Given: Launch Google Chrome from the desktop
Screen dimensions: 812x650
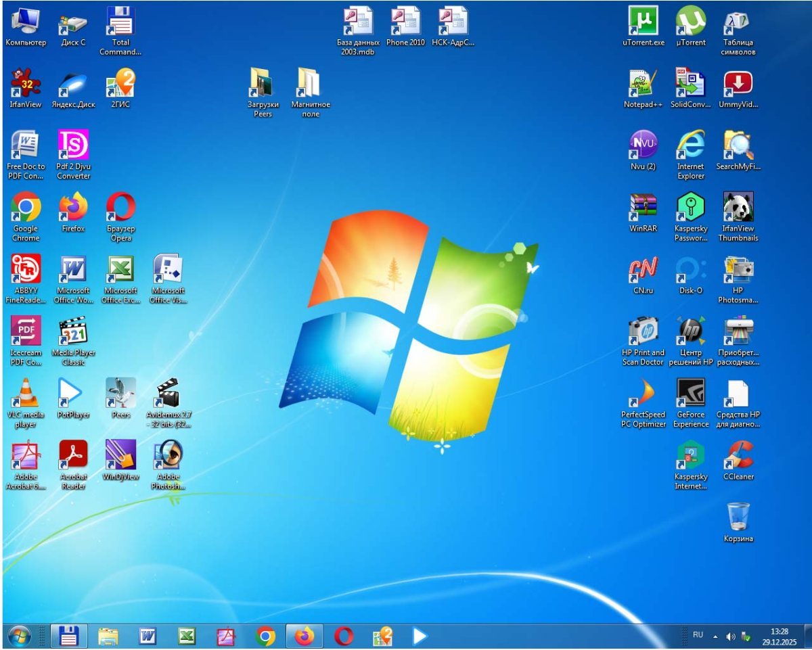Looking at the screenshot, I should pos(26,208).
